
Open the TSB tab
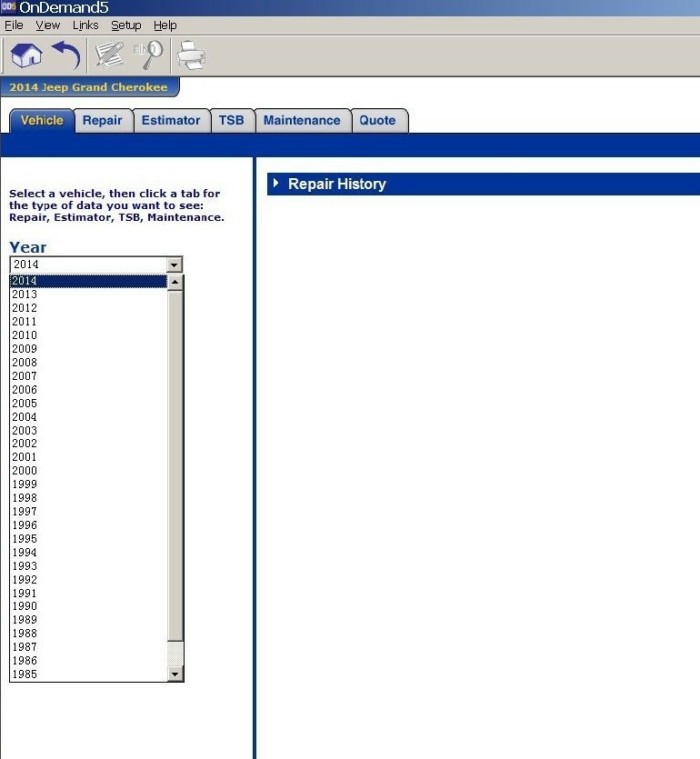pyautogui.click(x=231, y=120)
